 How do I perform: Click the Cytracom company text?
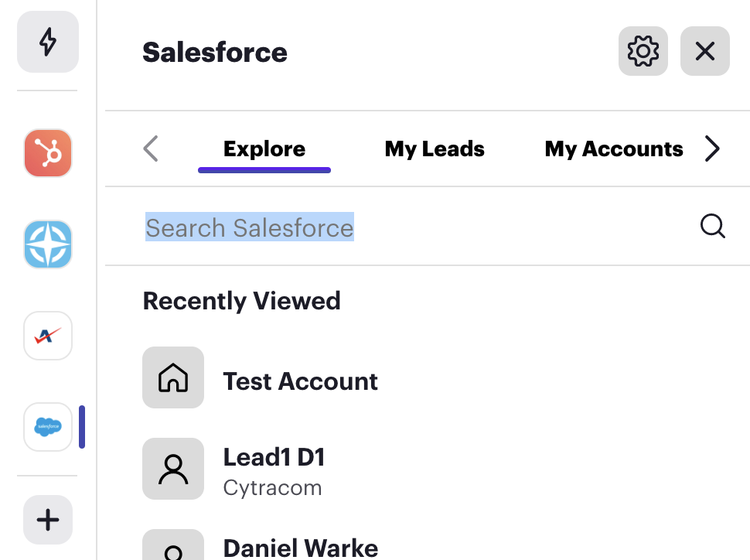(x=273, y=488)
